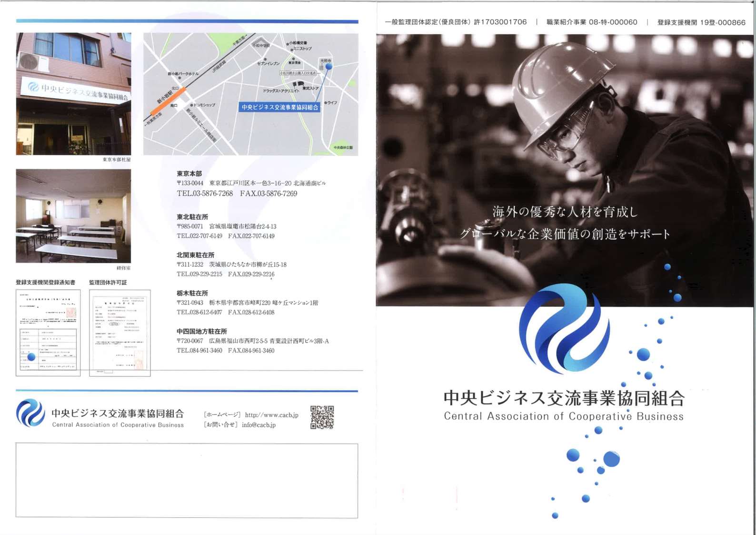Click the TEL.084-961-3460 phone number
The height and width of the screenshot is (535, 756).
pos(199,350)
